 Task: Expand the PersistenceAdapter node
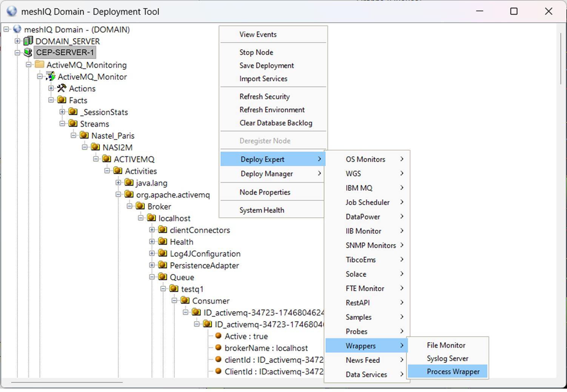[x=152, y=265]
